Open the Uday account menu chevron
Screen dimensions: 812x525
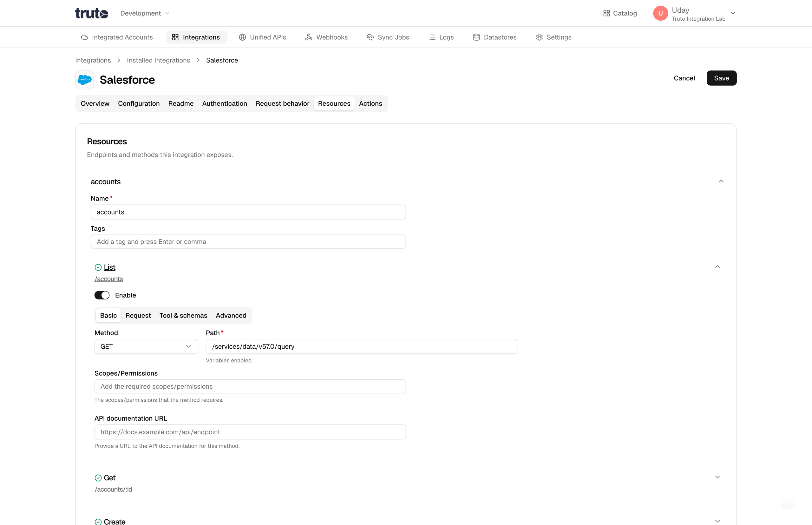point(733,13)
